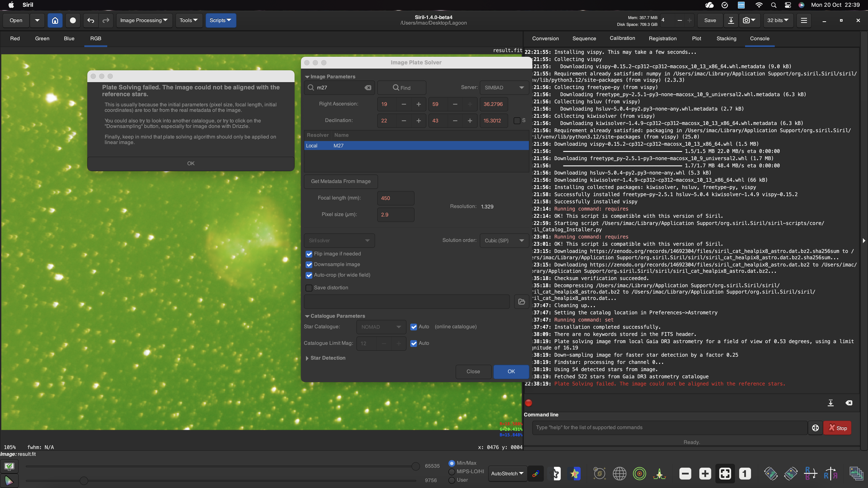Screen dimensions: 868x488
Task: Click the upper cutoff slider handle at 65535
Action: click(x=416, y=466)
